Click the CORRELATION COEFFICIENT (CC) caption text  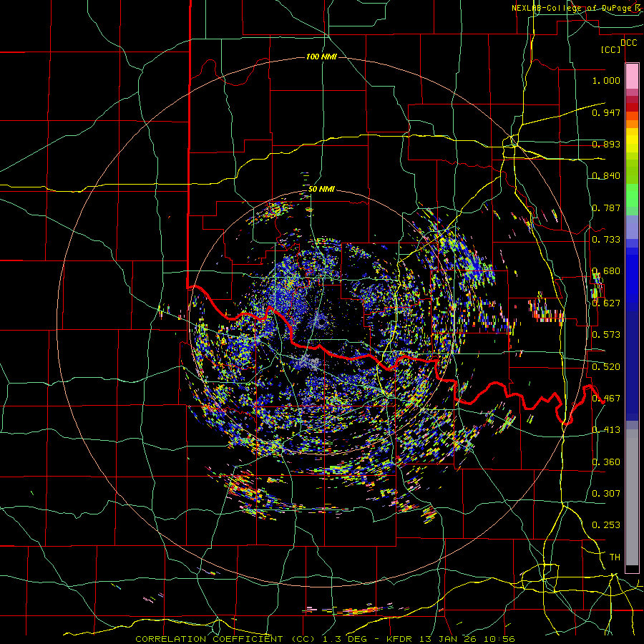tap(225, 639)
